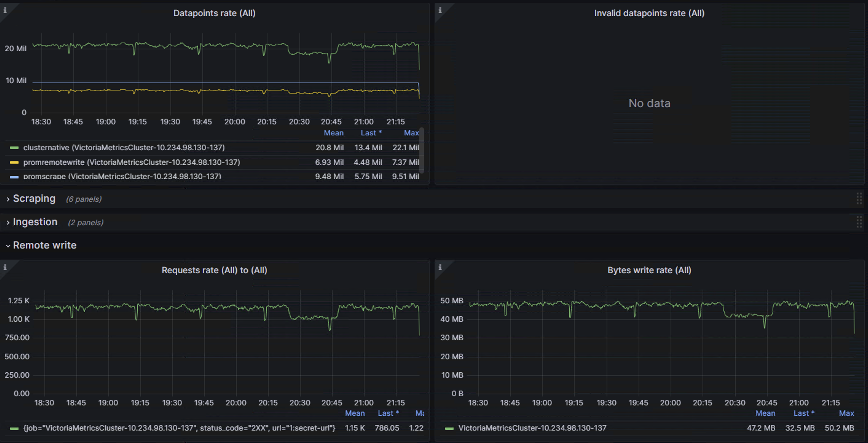Viewport: 868px width, 443px height.
Task: Toggle the secret-url job series in Requests legend
Action: coord(179,428)
